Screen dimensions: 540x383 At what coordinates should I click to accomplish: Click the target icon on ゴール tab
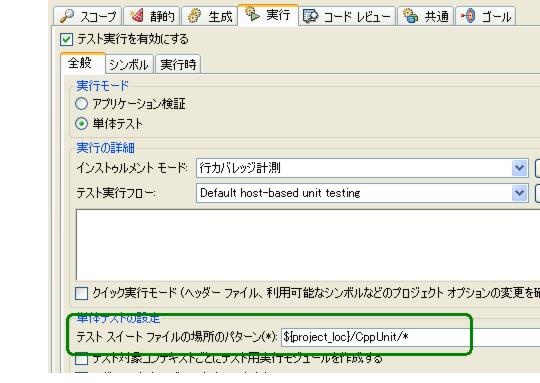[468, 16]
